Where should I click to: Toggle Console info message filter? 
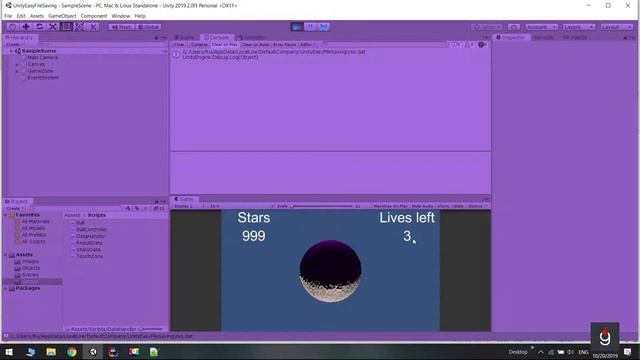[456, 44]
